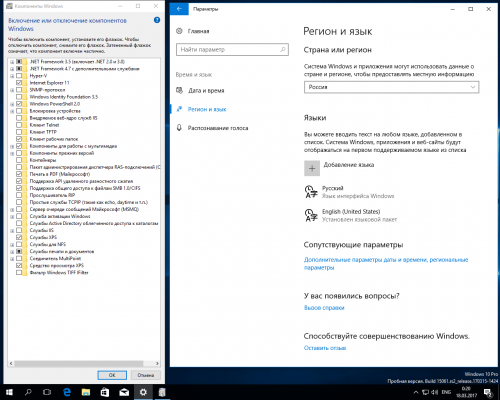
Task: Click the plus icon to add a language
Action: [312, 168]
